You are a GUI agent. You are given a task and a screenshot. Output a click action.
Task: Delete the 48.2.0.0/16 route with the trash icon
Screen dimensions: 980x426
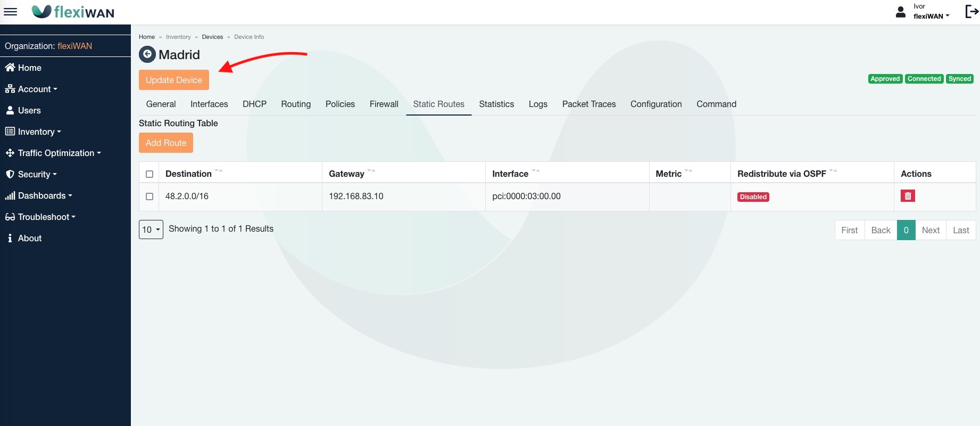click(x=908, y=196)
